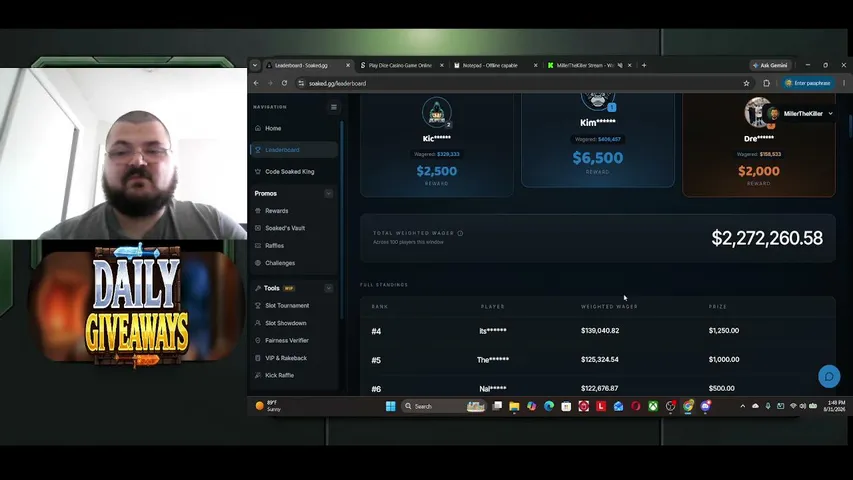Open the Windows Start menu
Viewport: 853px width, 480px height.
tap(391, 407)
